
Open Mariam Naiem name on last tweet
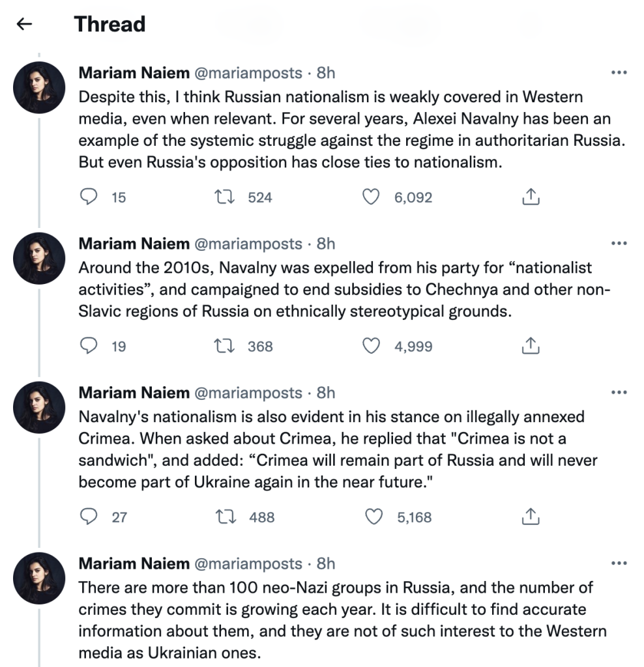pos(134,563)
